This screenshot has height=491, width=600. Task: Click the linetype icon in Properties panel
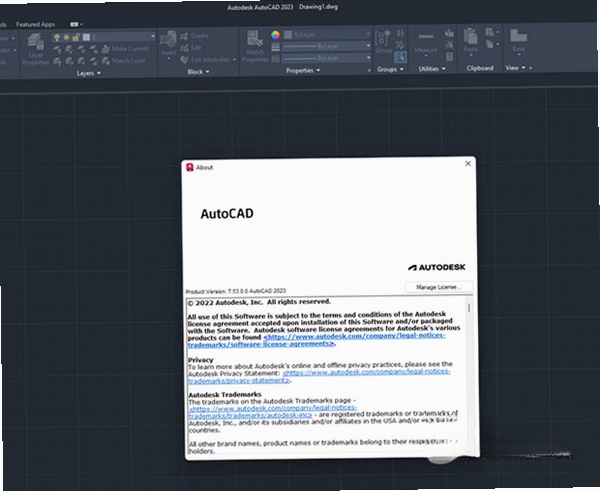point(276,59)
